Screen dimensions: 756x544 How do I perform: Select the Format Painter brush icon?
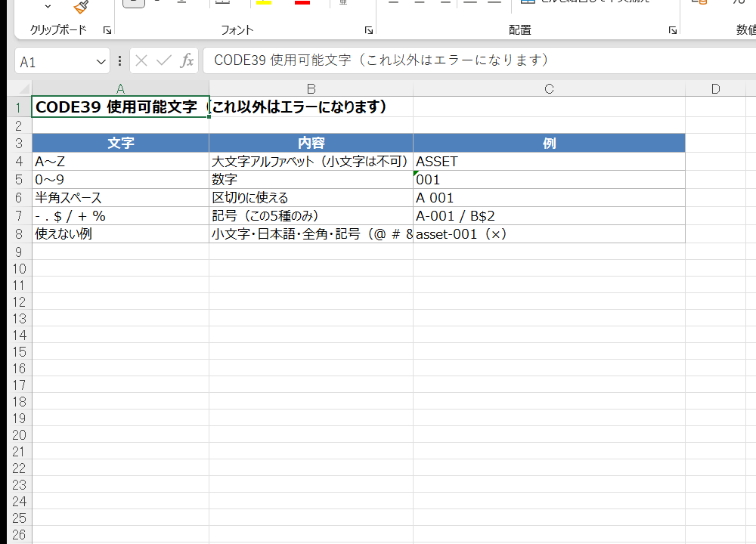[81, 7]
